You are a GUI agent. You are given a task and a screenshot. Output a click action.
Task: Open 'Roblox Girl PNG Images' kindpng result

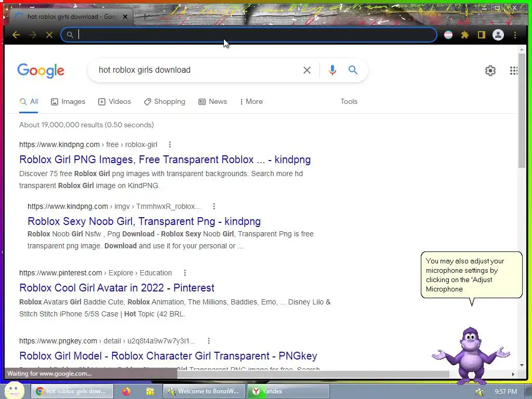[165, 159]
